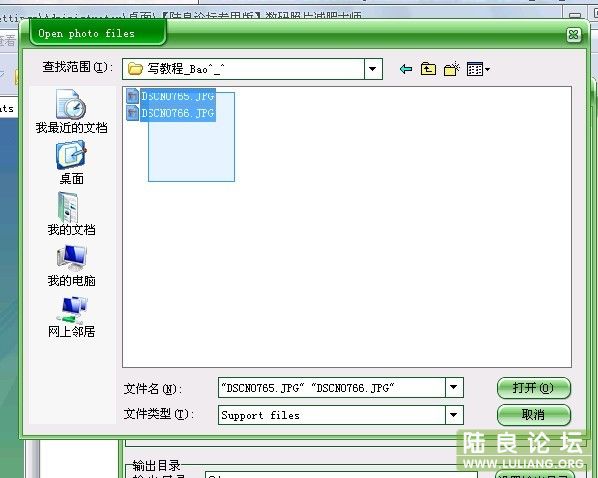The width and height of the screenshot is (598, 478).
Task: Click the 打开 button
Action: [534, 388]
